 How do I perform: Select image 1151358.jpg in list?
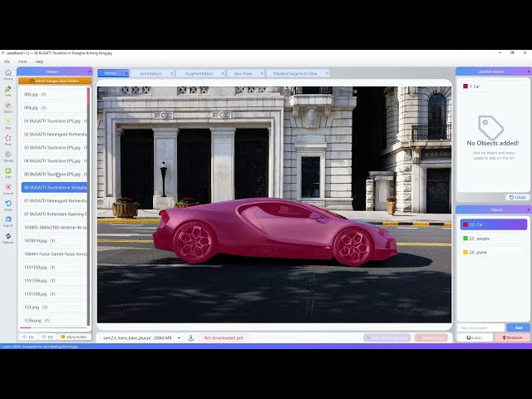(x=54, y=293)
